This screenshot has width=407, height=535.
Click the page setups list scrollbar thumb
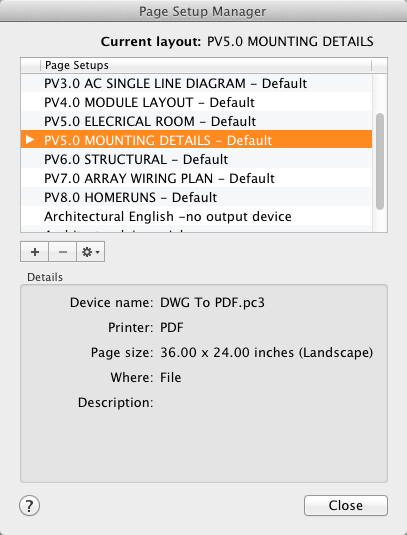tap(380, 161)
